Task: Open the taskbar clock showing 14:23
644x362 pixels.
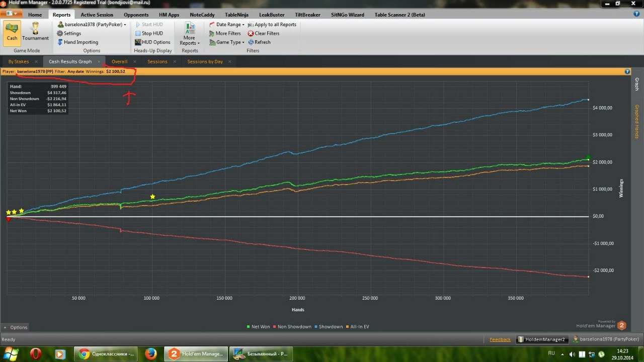Action: (622, 354)
